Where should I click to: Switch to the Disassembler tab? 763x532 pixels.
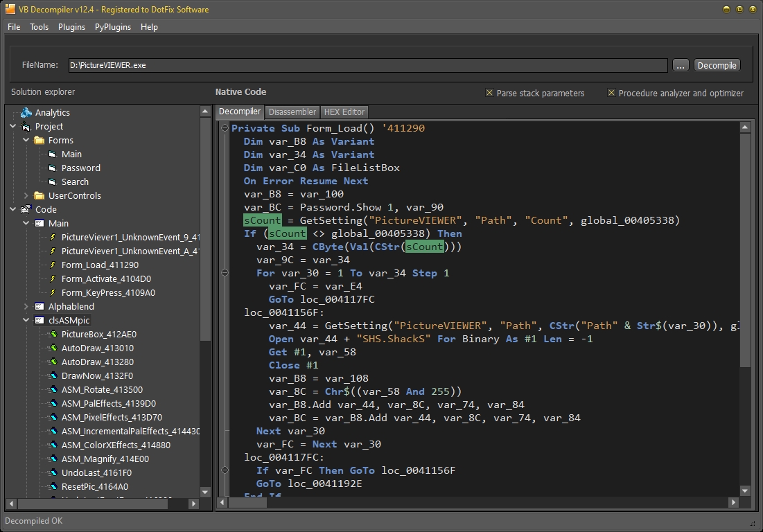tap(292, 112)
